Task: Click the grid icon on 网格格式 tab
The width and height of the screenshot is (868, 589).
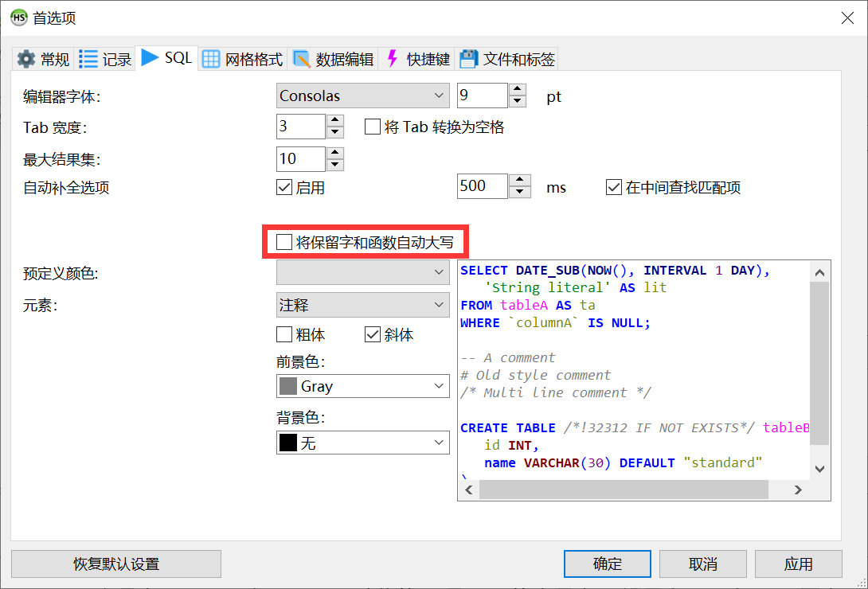Action: click(211, 59)
